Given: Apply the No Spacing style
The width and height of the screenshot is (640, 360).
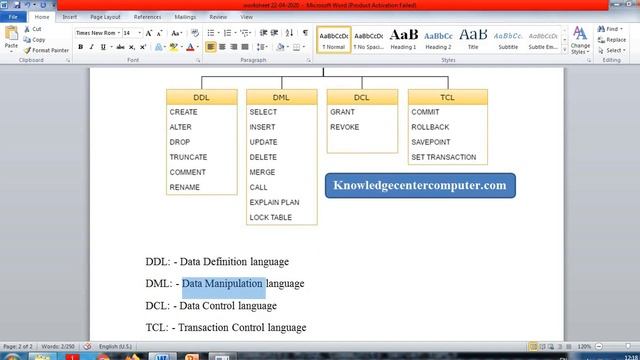Looking at the screenshot, I should point(368,40).
